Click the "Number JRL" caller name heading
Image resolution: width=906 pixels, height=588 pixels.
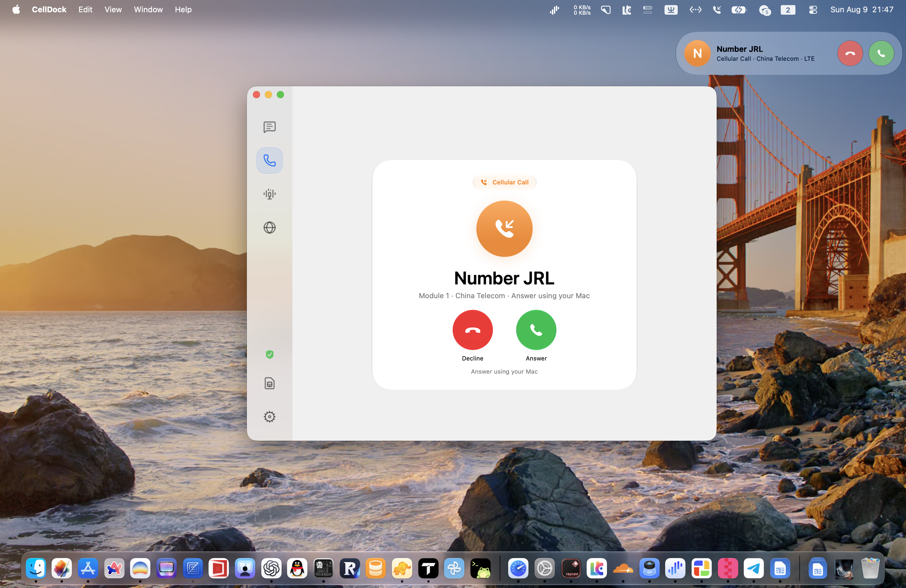505,278
